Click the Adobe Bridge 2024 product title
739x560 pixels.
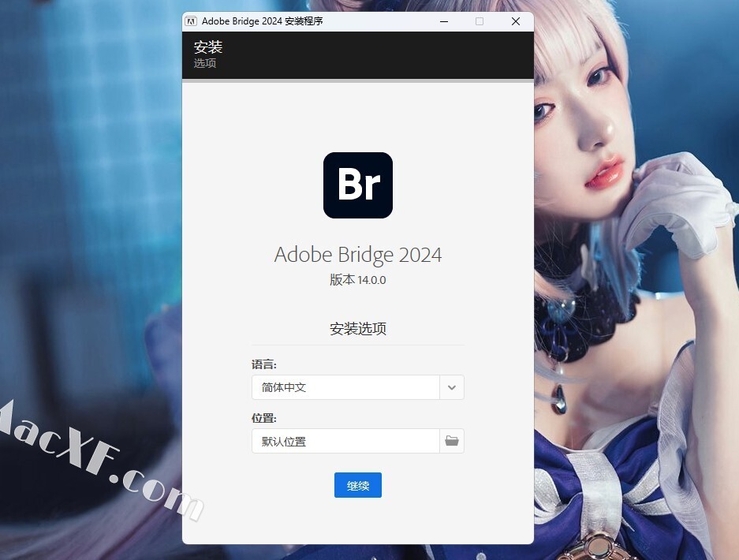point(358,255)
